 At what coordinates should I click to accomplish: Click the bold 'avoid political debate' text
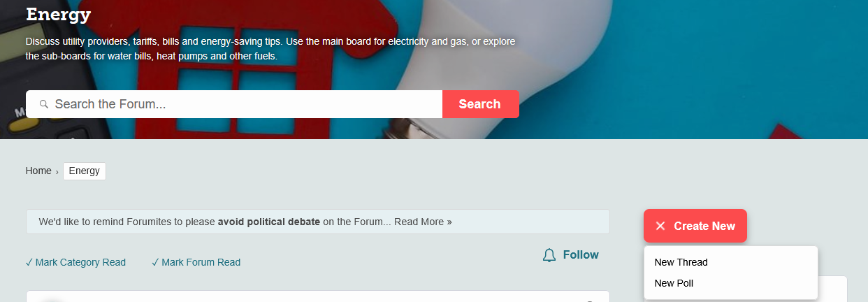[269, 222]
